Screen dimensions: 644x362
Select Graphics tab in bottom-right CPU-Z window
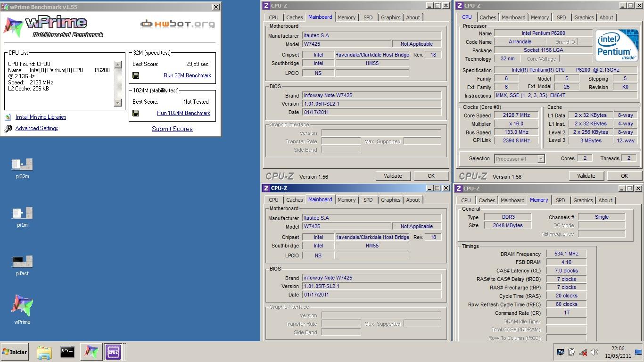(583, 200)
